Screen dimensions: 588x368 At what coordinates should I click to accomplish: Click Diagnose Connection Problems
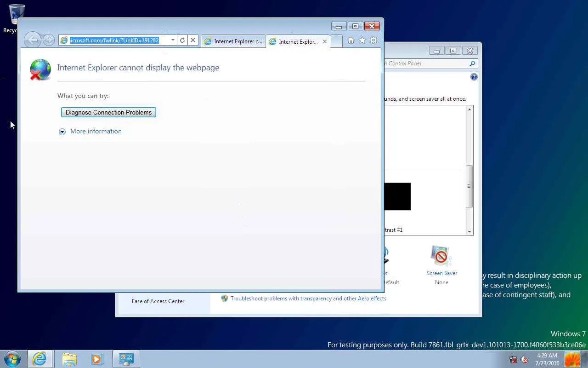108,112
